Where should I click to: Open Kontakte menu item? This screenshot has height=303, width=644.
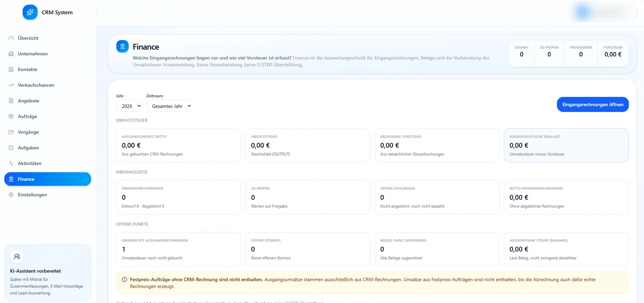(48, 69)
